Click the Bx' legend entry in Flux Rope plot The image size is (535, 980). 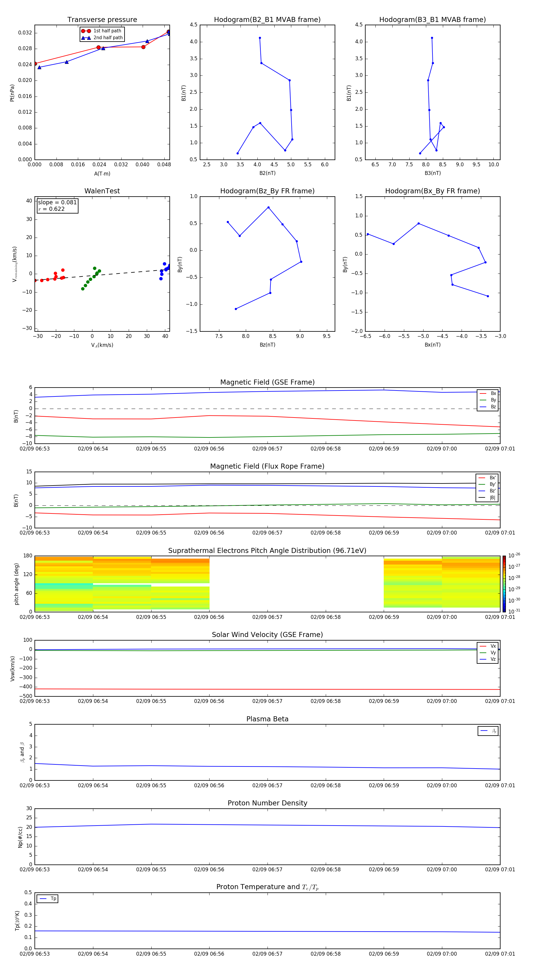(x=487, y=478)
